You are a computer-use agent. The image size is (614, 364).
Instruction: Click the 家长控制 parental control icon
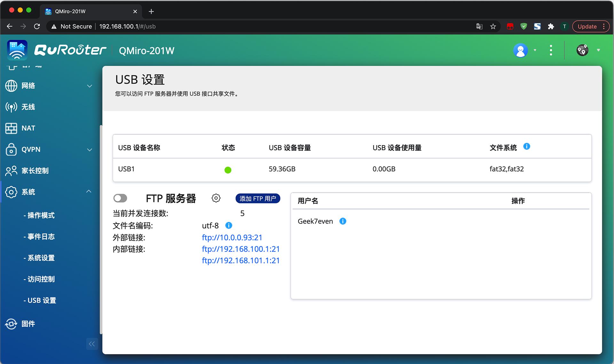click(11, 171)
